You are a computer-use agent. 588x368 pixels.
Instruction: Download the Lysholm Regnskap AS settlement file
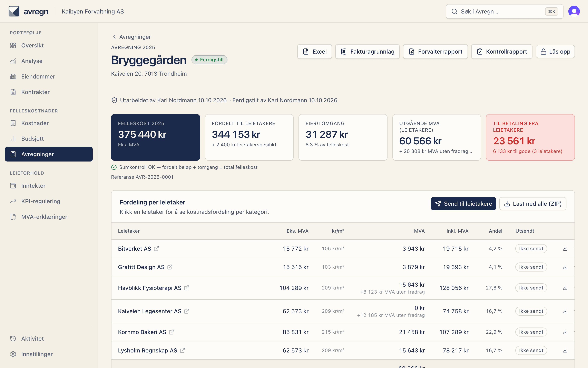coord(565,350)
